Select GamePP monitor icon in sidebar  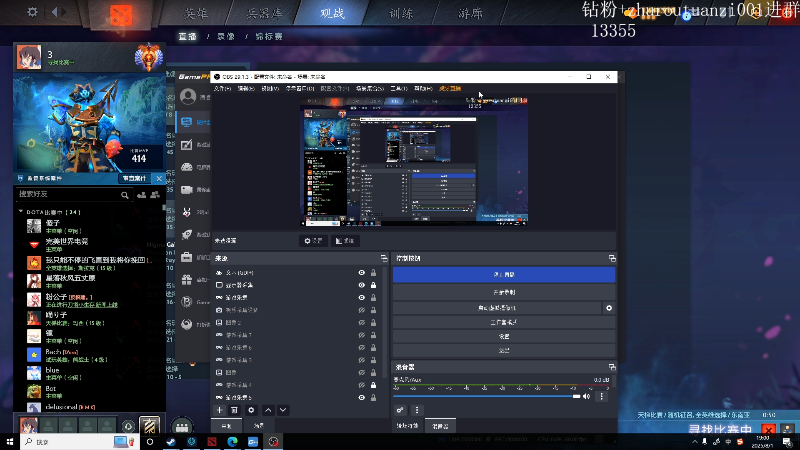click(187, 122)
